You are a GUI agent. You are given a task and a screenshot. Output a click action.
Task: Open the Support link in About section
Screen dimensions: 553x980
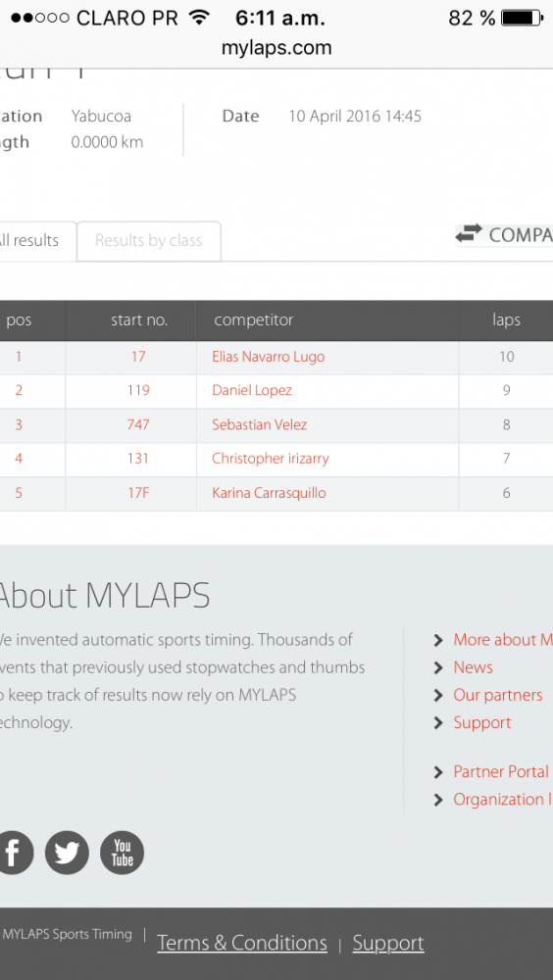coord(482,723)
